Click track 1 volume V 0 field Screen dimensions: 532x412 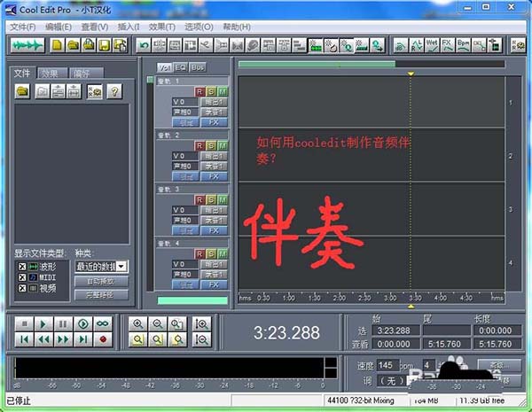point(185,102)
